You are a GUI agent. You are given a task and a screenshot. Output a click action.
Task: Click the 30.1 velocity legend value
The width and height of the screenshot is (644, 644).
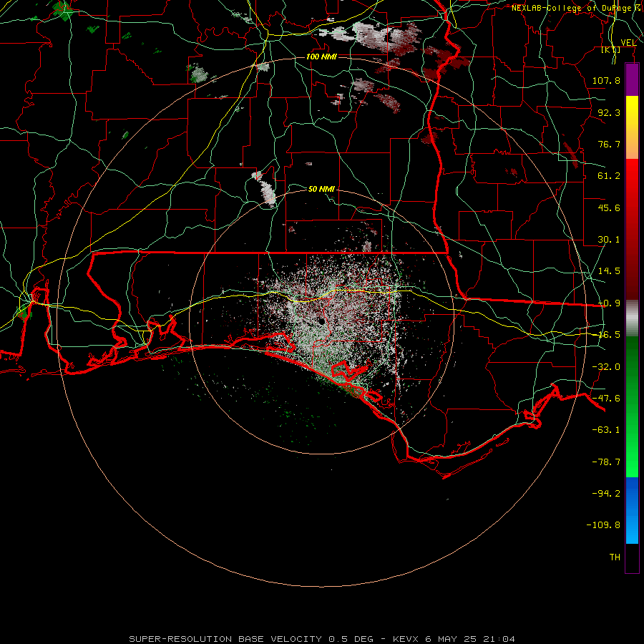(x=609, y=240)
